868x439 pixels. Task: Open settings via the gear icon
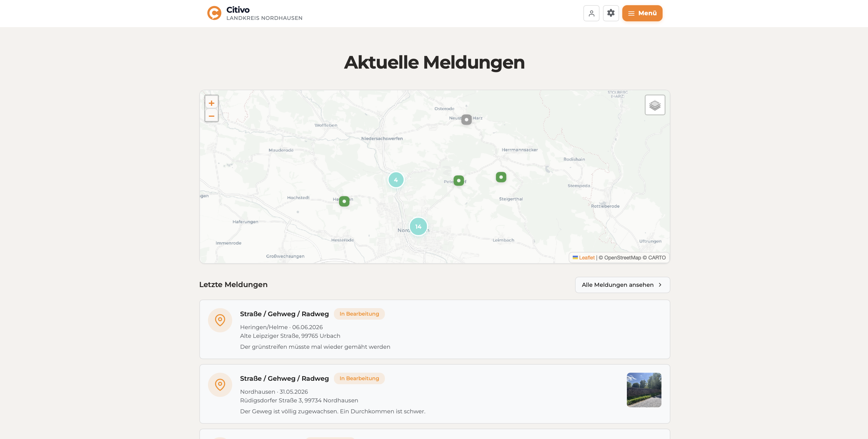[611, 13]
